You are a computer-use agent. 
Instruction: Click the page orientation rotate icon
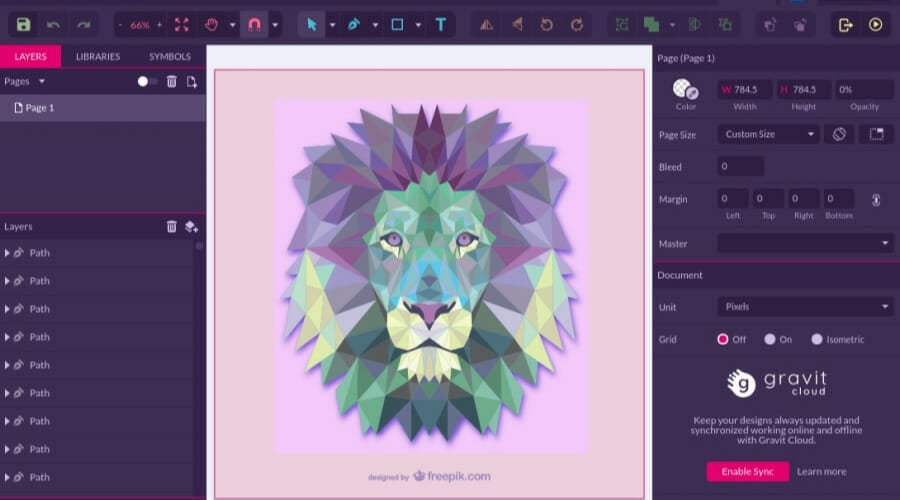click(839, 134)
